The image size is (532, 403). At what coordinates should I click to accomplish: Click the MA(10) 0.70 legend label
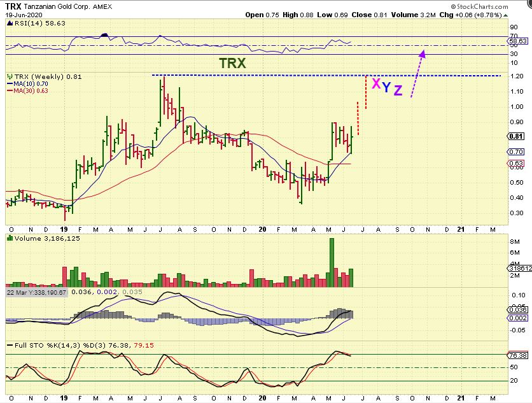(31, 84)
